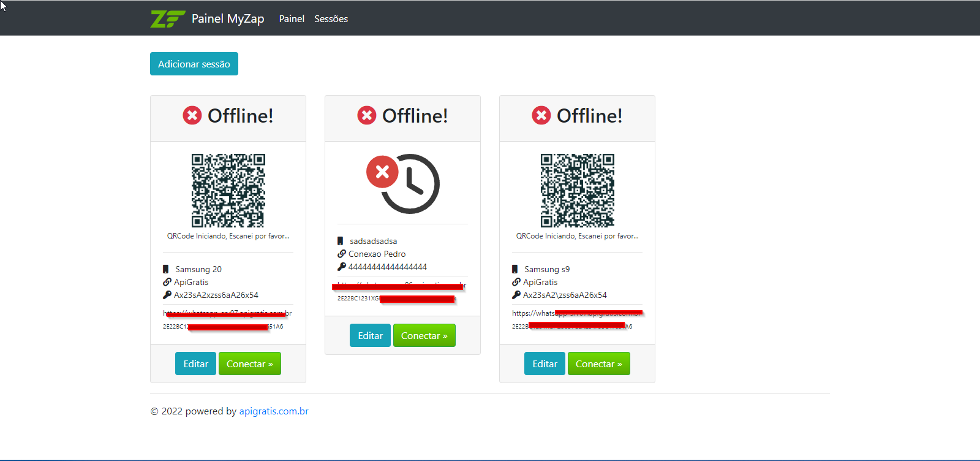Click Offline! heading on Samsung s9 card
Viewport: 980px width, 461px height.
[590, 115]
